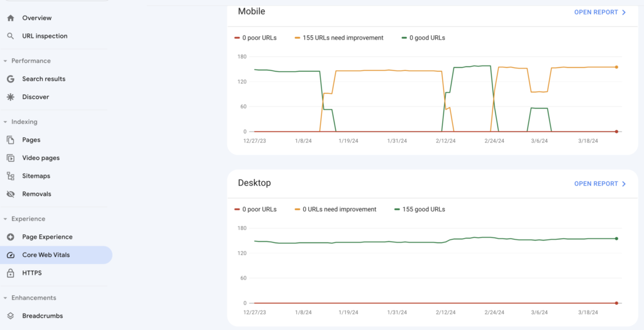Collapse the Indexing section

5,122
